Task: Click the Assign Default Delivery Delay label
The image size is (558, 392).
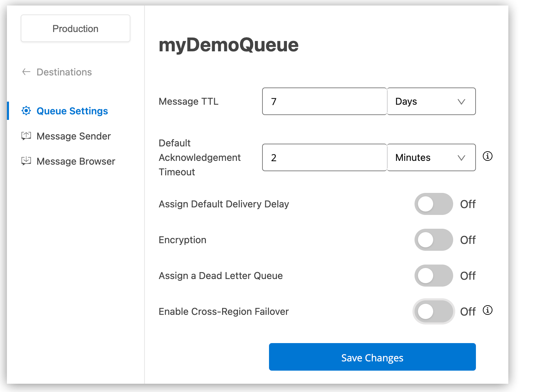Action: point(224,204)
